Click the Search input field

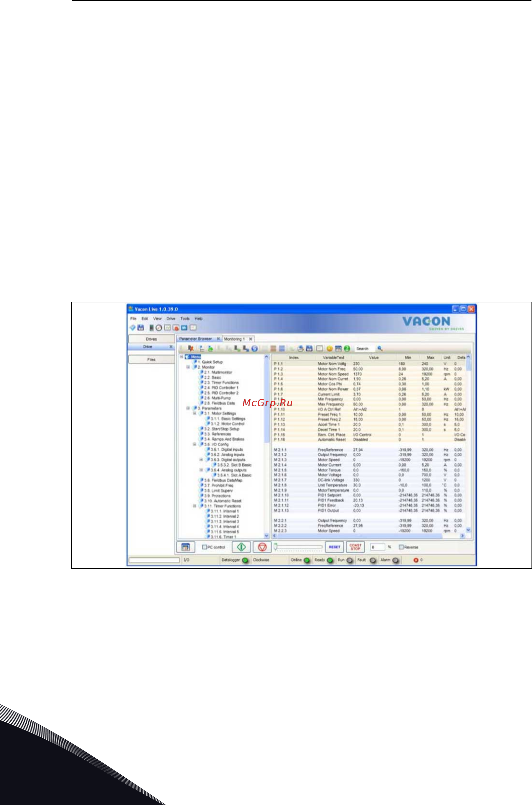365,349
